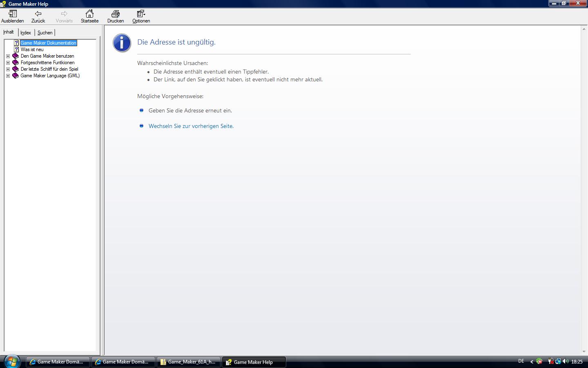Image resolution: width=588 pixels, height=368 pixels.
Task: Click the Windows Start orb
Action: (11, 361)
